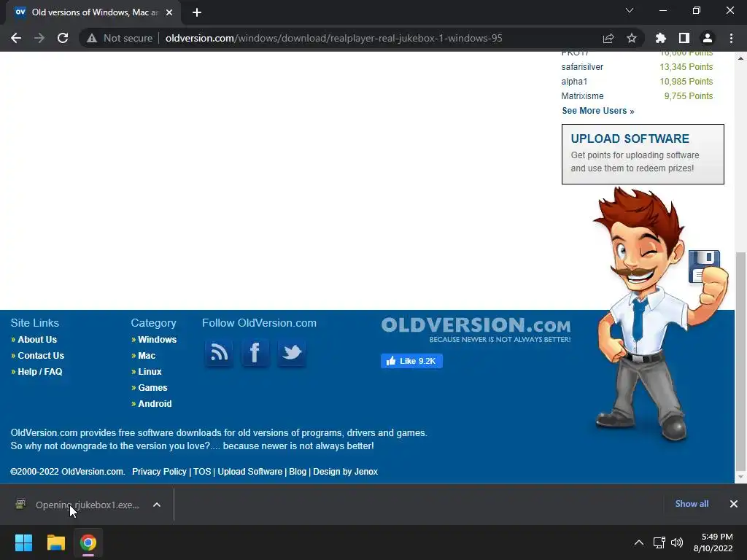Show hidden system tray icons
The image size is (747, 560).
point(639,542)
